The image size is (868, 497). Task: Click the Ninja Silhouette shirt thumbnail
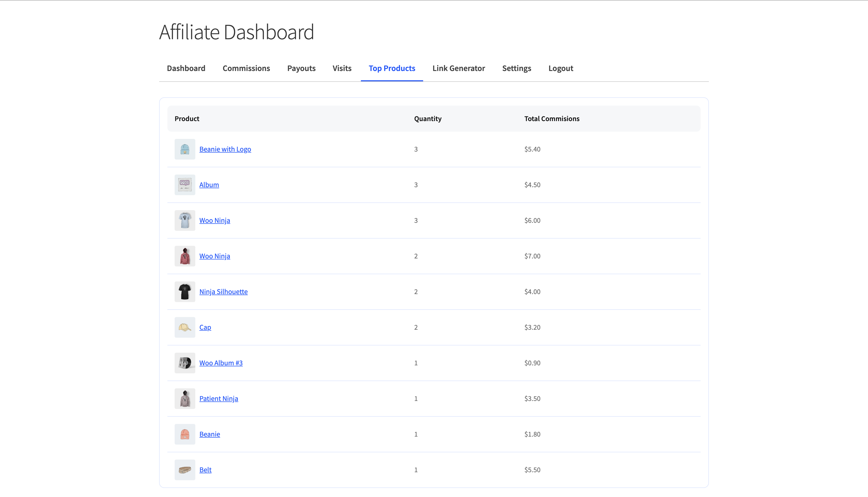click(x=184, y=291)
